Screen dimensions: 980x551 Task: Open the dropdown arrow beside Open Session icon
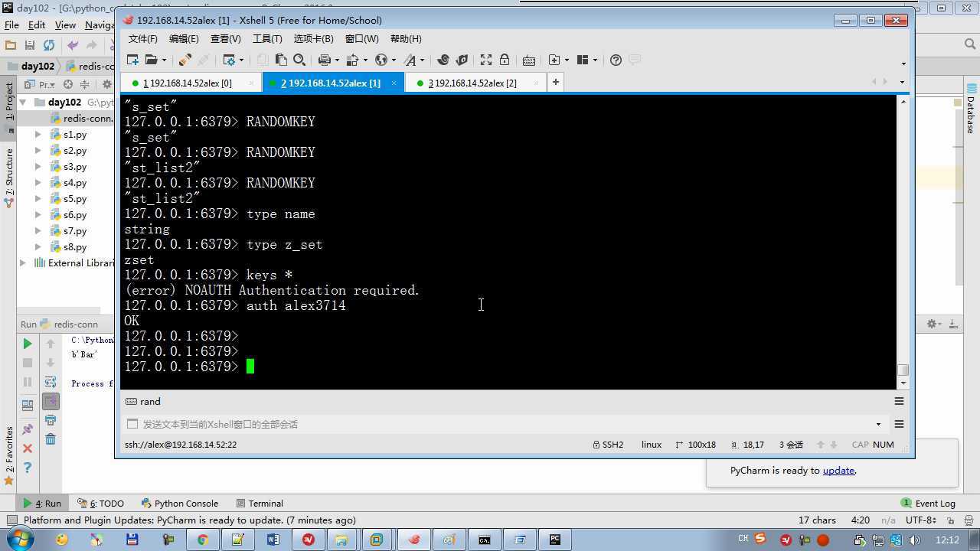click(x=164, y=60)
